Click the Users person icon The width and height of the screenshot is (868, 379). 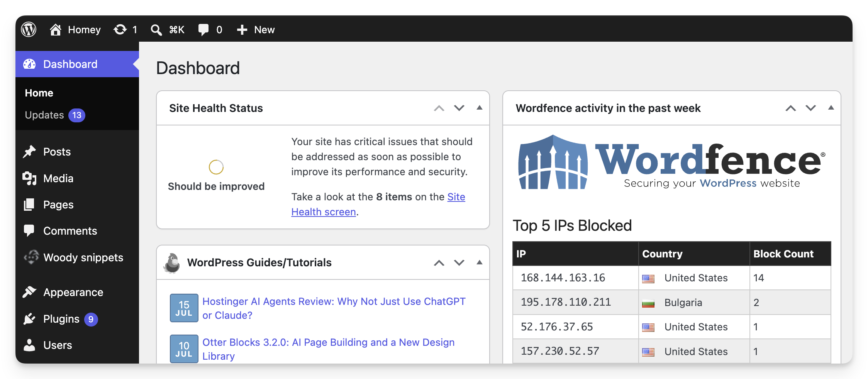pyautogui.click(x=29, y=345)
